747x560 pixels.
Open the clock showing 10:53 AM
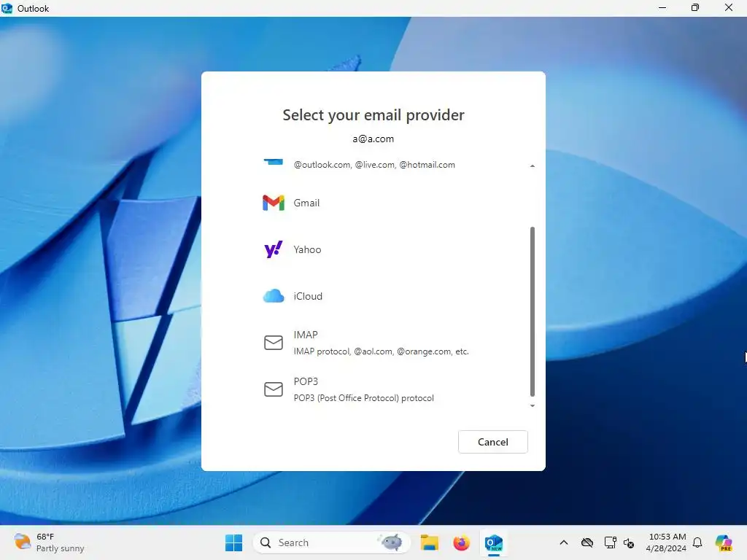(667, 542)
